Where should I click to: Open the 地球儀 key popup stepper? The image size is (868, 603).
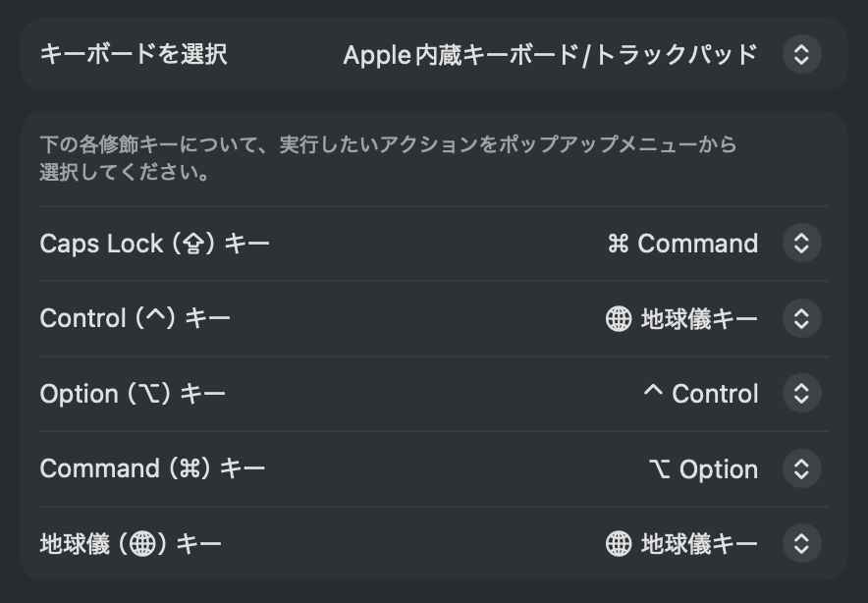[x=801, y=543]
